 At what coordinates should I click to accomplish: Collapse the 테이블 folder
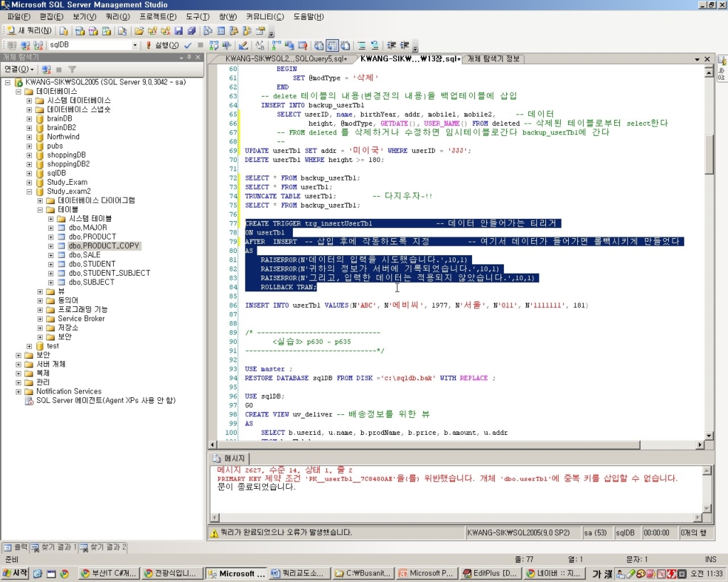pyautogui.click(x=40, y=210)
